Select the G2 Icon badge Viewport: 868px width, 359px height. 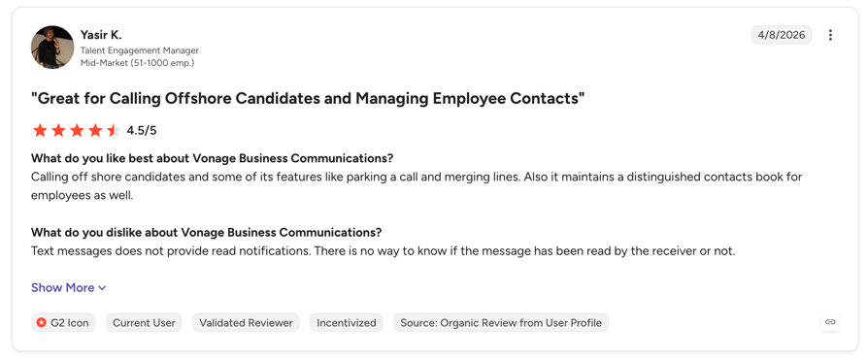click(63, 322)
